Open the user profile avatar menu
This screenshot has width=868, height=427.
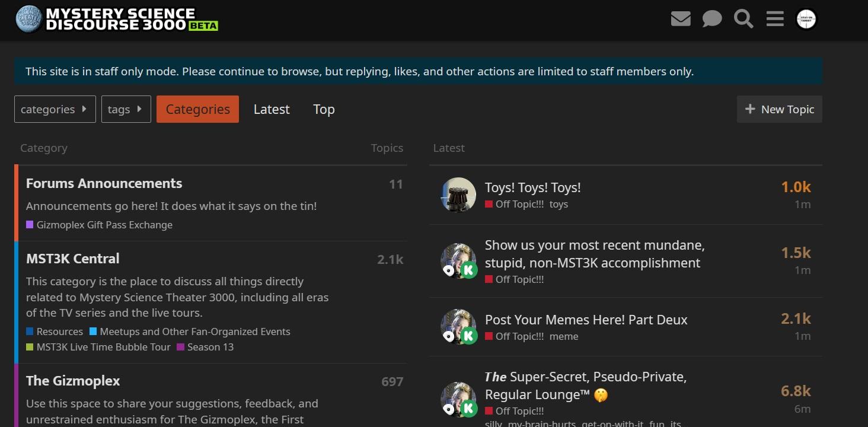pyautogui.click(x=806, y=19)
